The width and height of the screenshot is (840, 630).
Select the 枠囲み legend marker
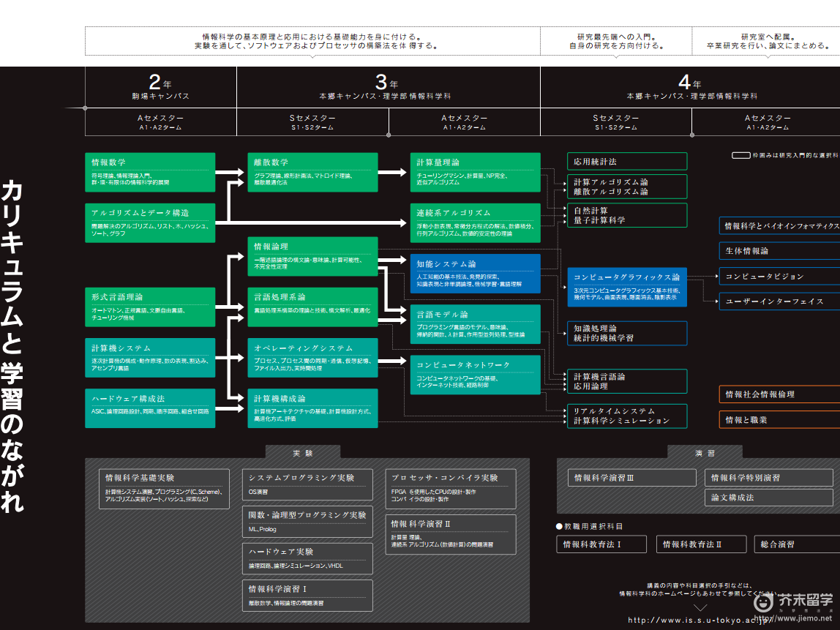click(x=741, y=155)
